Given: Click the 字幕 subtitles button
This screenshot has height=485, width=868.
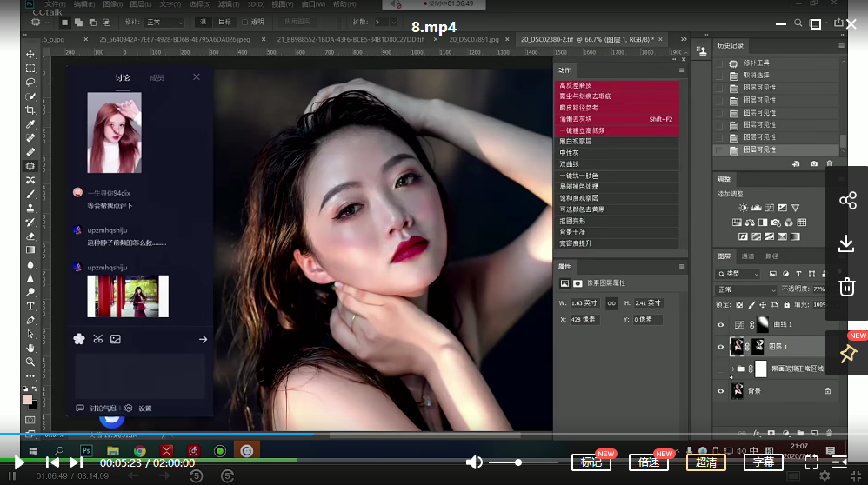Looking at the screenshot, I should (764, 462).
